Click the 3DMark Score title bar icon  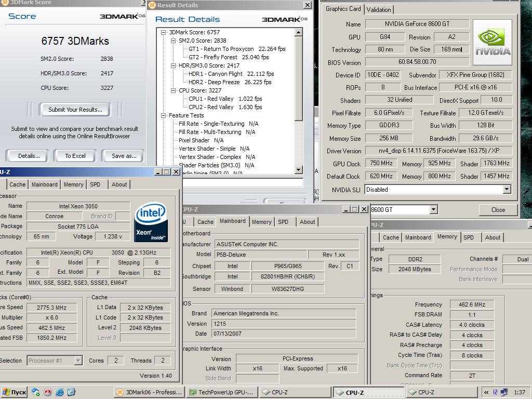(5, 3)
